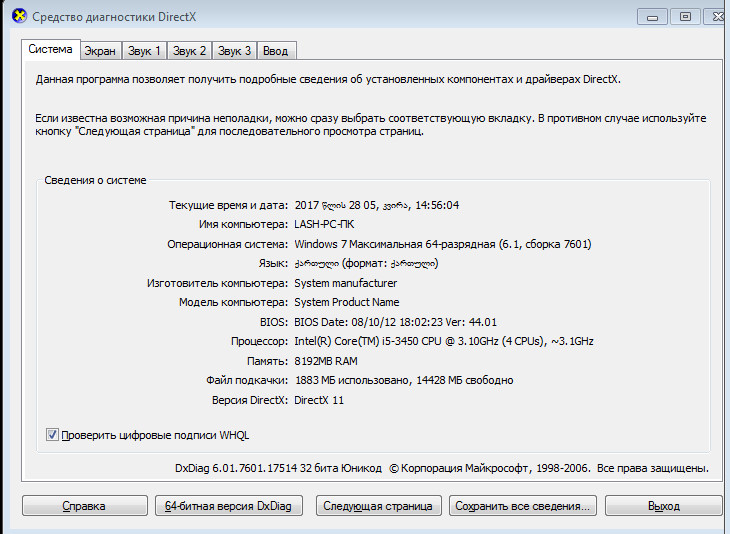Click Сохранить все сведения button
Screen dimensions: 730x534
(x=522, y=506)
